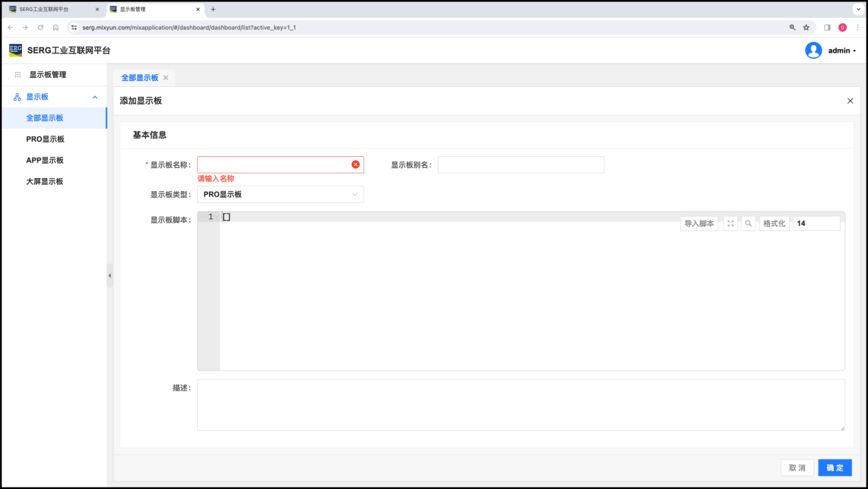Collapse the 显示板 sidebar menu group

[x=95, y=97]
